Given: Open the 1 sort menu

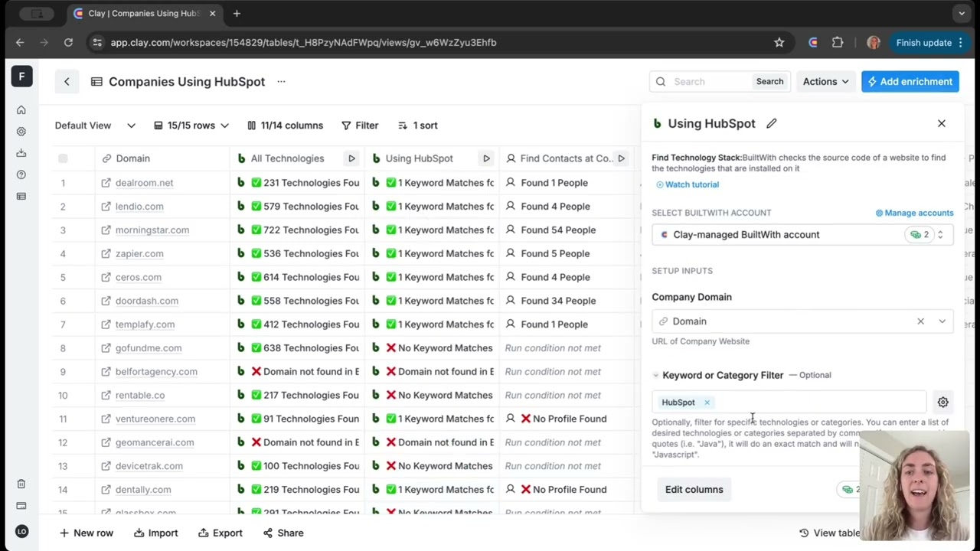Looking at the screenshot, I should click(418, 126).
